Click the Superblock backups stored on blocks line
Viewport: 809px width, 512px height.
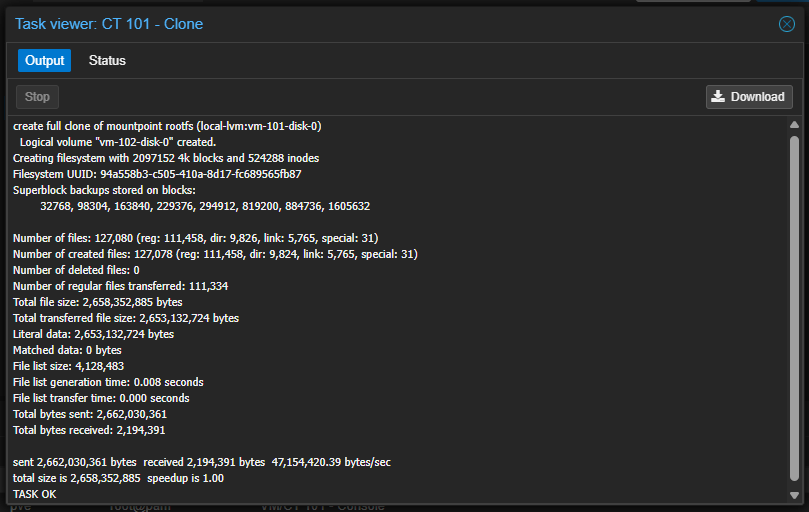[104, 190]
